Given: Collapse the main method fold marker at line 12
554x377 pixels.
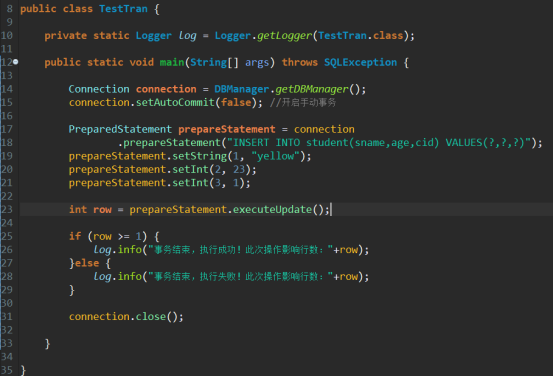Looking at the screenshot, I should point(16,62).
